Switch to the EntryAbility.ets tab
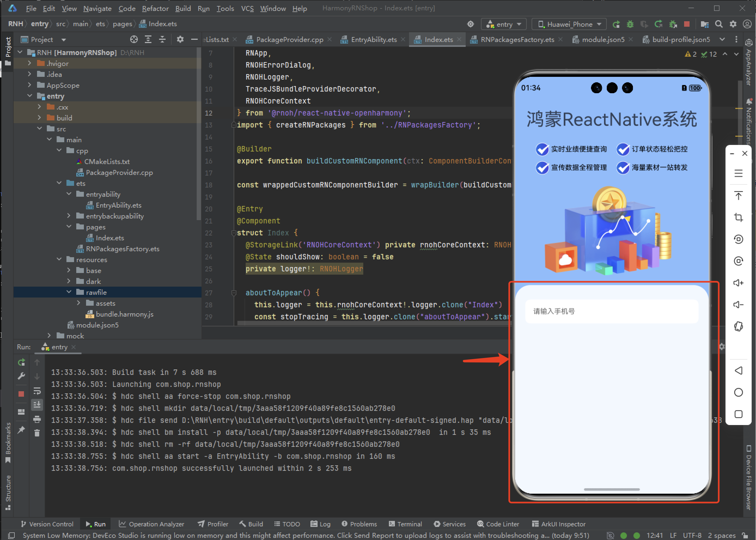Image resolution: width=756 pixels, height=540 pixels. (373, 40)
